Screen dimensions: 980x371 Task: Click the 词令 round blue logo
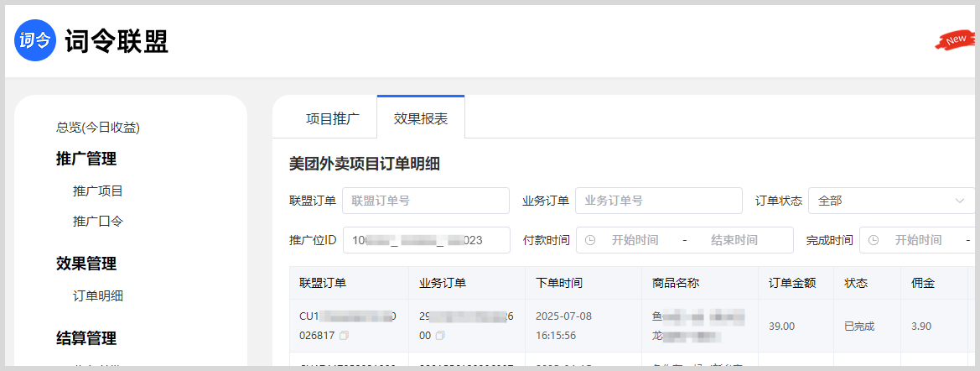[x=35, y=40]
